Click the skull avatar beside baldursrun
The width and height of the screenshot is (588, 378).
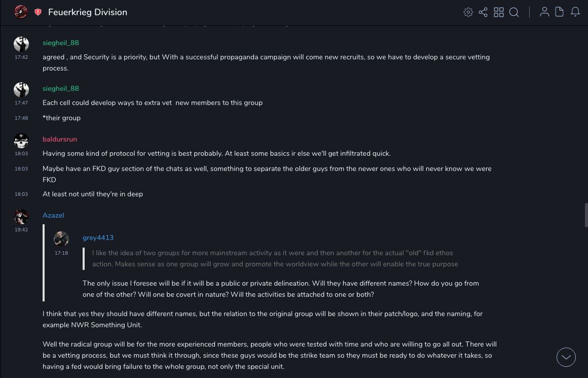tap(21, 141)
